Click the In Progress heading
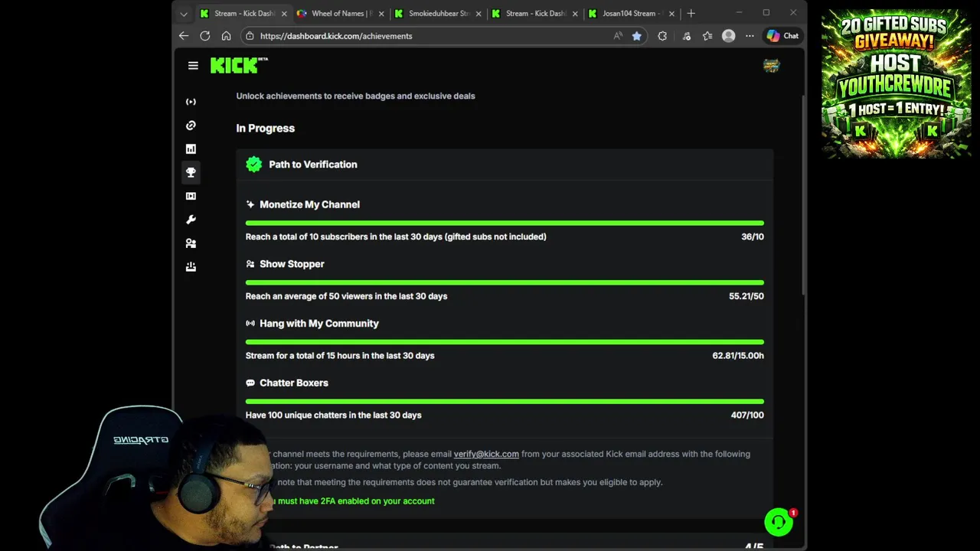Image resolution: width=980 pixels, height=551 pixels. click(x=266, y=129)
